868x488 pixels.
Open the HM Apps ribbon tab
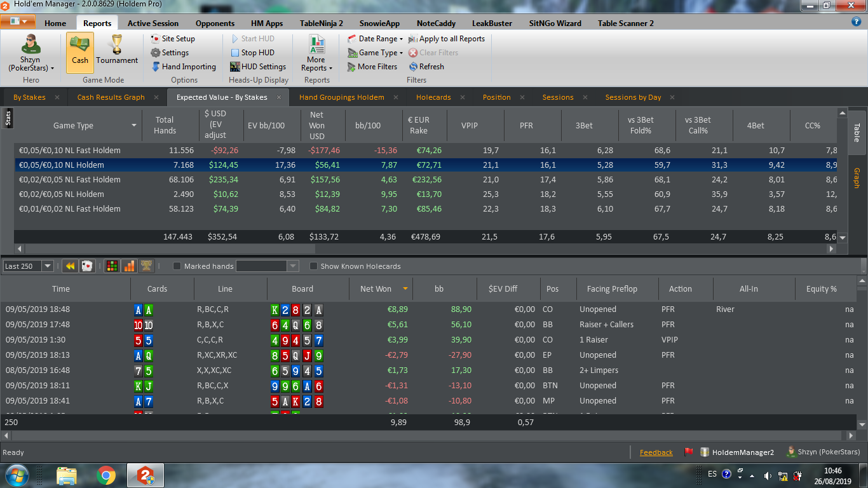(x=267, y=24)
